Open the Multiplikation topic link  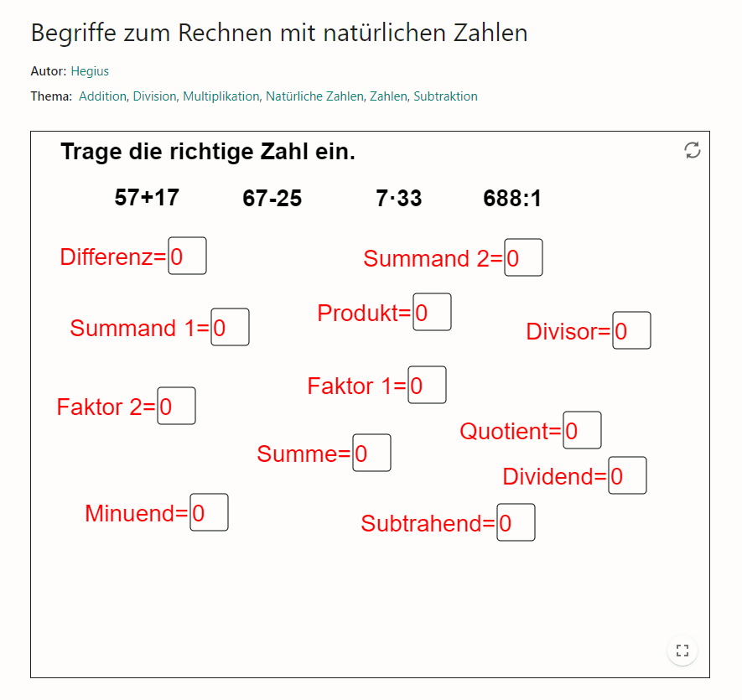coord(221,96)
